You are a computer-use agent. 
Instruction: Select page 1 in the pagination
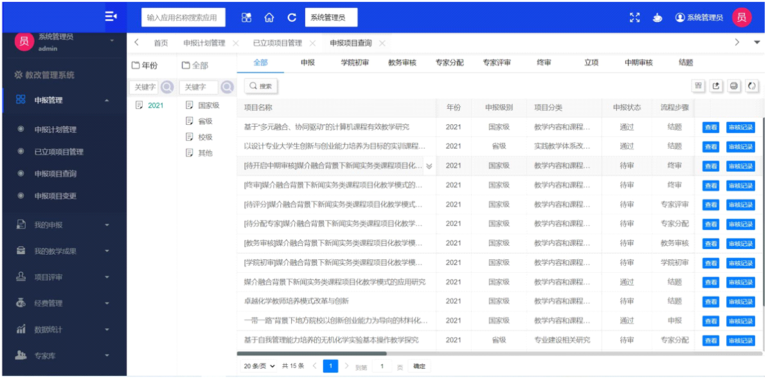[331, 366]
